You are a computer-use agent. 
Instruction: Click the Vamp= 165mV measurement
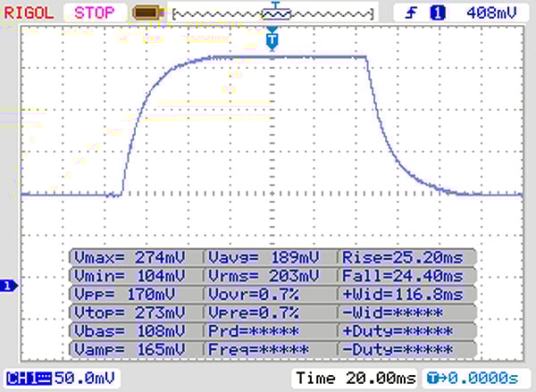pos(130,349)
